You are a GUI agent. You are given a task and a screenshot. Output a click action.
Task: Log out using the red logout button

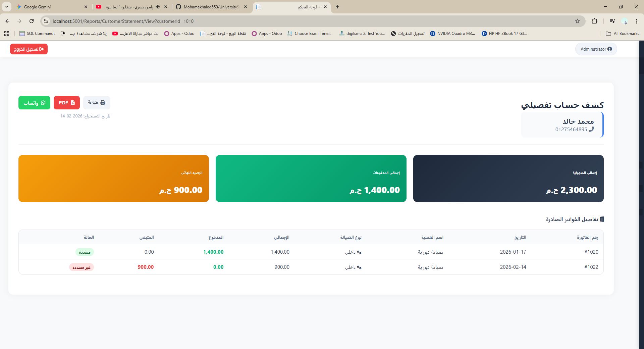tap(29, 49)
